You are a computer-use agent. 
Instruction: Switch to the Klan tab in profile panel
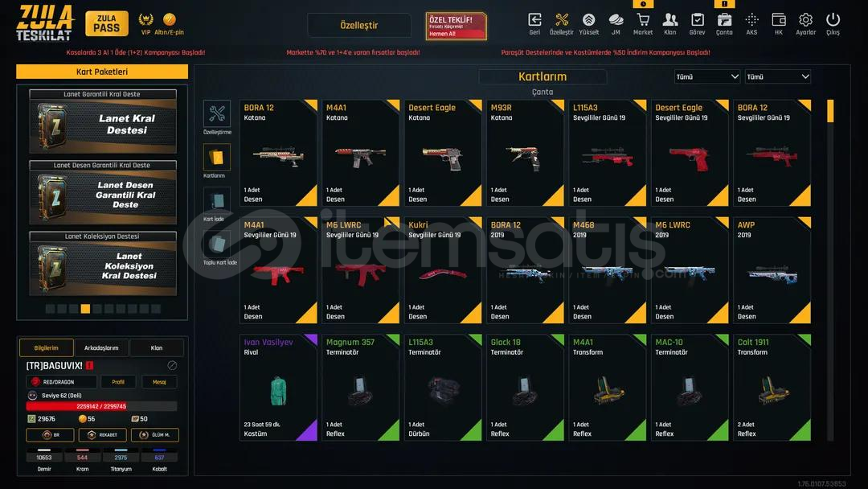tap(157, 347)
